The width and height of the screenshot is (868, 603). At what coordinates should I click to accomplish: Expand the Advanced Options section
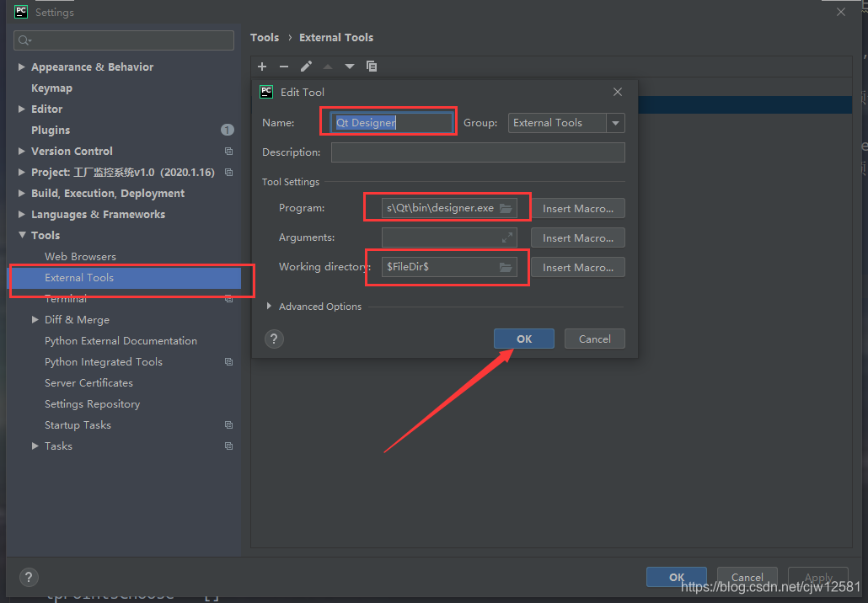coord(270,306)
